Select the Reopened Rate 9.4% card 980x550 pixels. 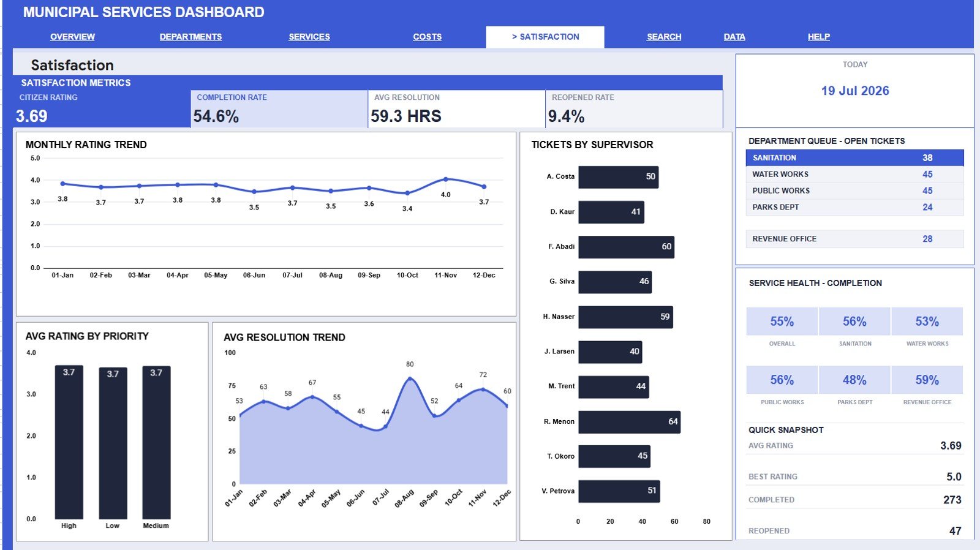(634, 109)
